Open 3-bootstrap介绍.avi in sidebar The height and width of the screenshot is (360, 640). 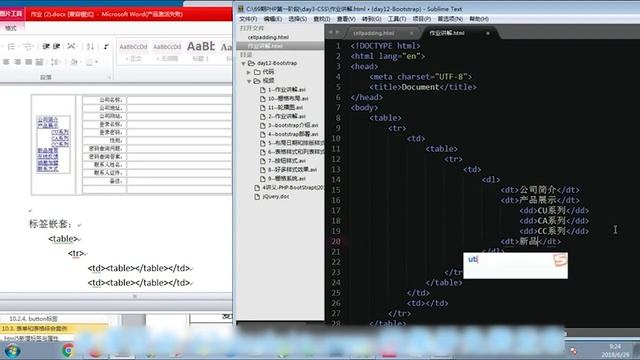pyautogui.click(x=293, y=125)
